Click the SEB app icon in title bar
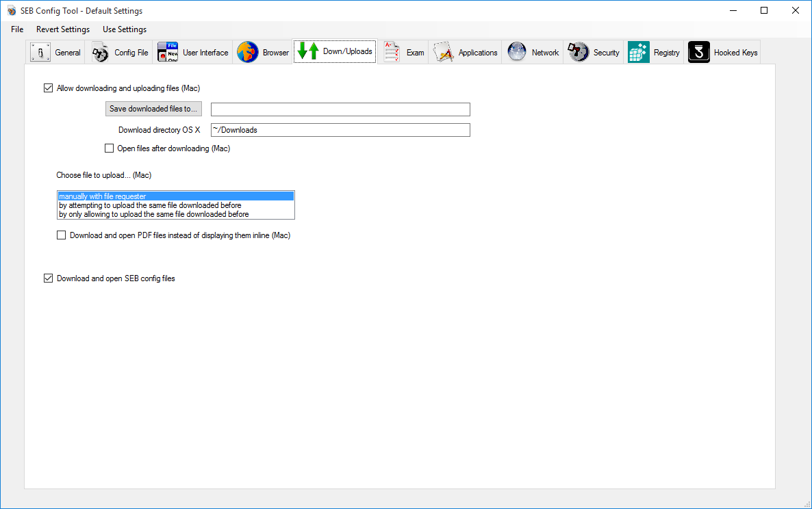The image size is (812, 509). [12, 11]
